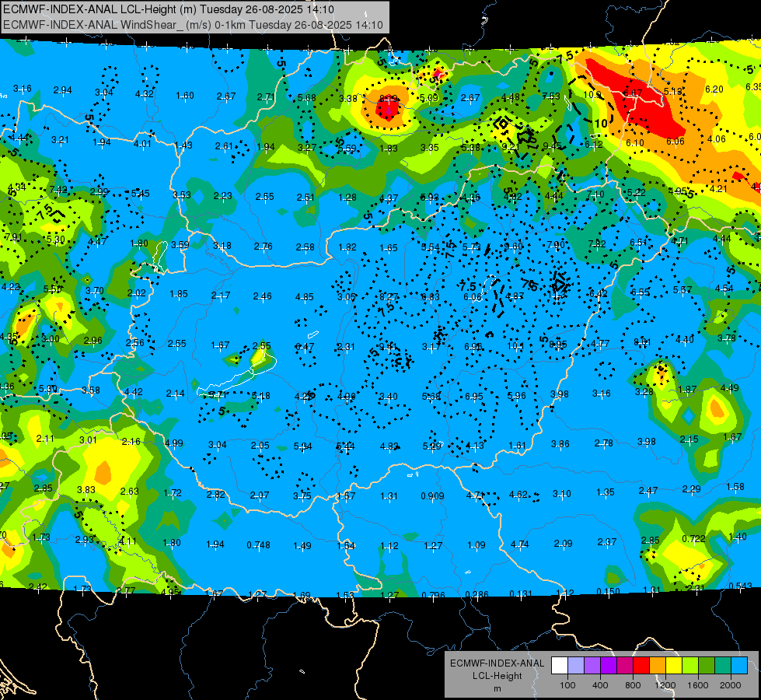Image resolution: width=761 pixels, height=700 pixels.
Task: Click the 'LCL-Height (m)' header line
Action: [x=169, y=9]
